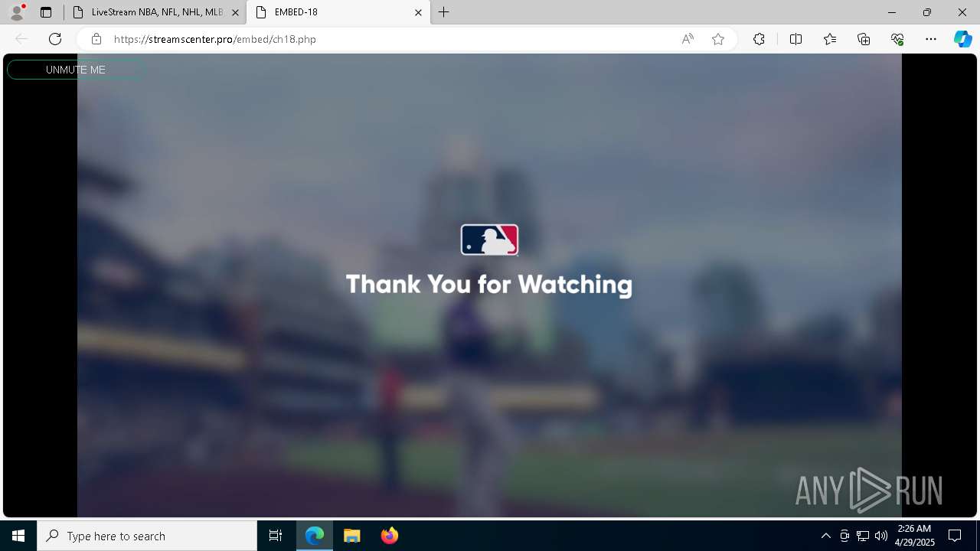The width and height of the screenshot is (980, 551).
Task: Open the Extensions menu
Action: click(759, 39)
